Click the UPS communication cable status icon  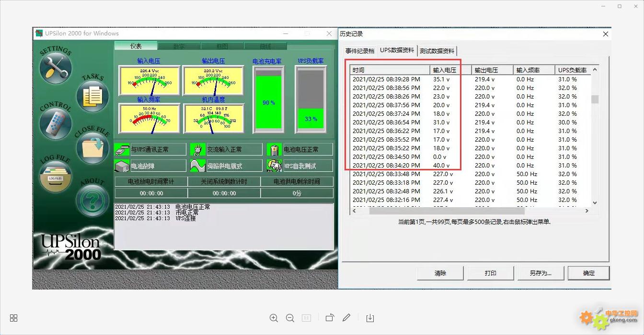pyautogui.click(x=122, y=150)
